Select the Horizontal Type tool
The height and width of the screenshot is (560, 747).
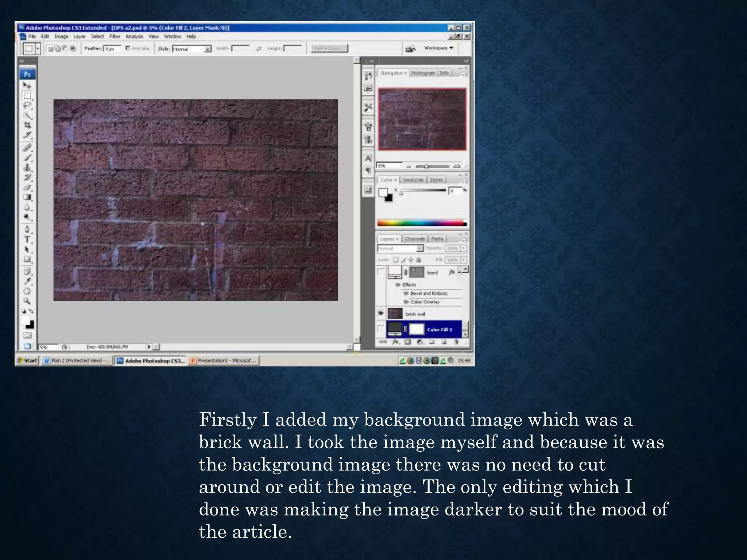pos(27,240)
